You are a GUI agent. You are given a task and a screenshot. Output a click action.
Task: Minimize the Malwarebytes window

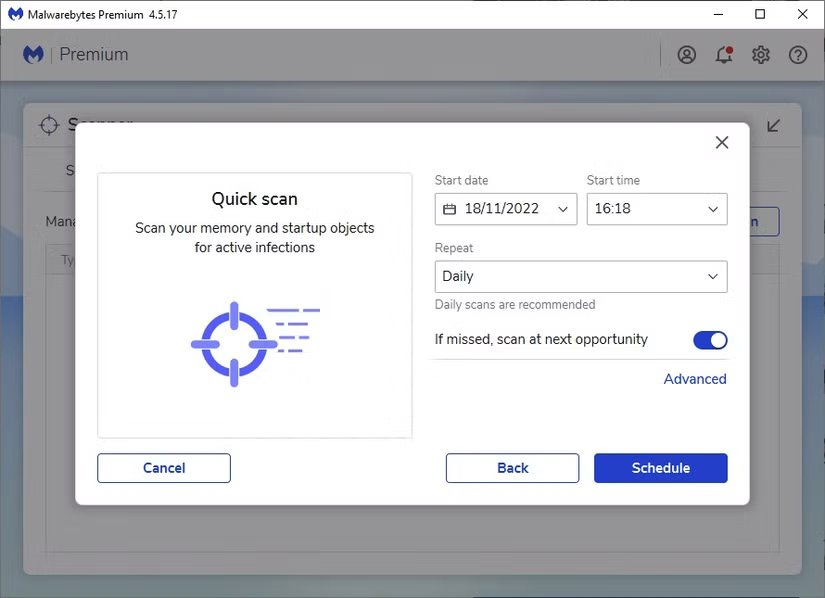[715, 14]
